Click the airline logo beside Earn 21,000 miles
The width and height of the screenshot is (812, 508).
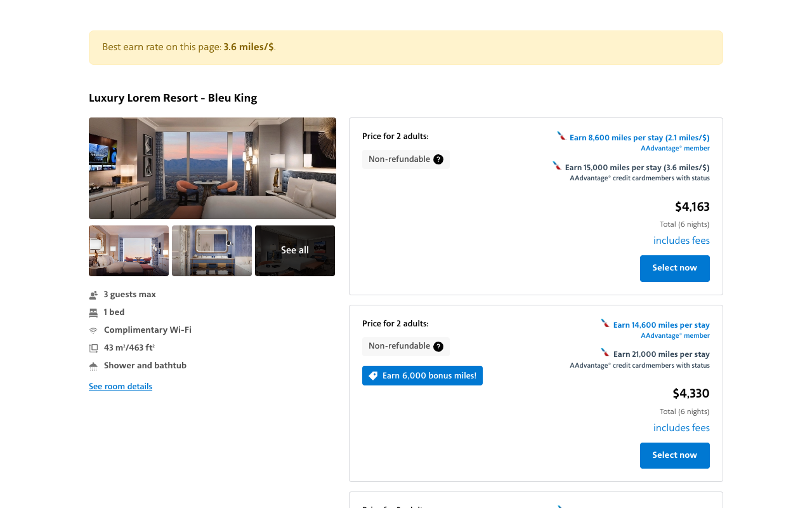(605, 352)
